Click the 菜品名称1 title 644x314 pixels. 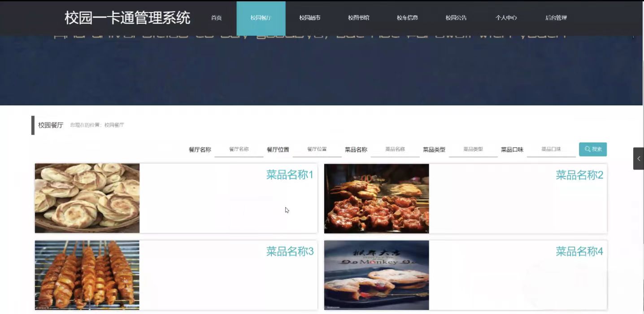click(x=290, y=175)
